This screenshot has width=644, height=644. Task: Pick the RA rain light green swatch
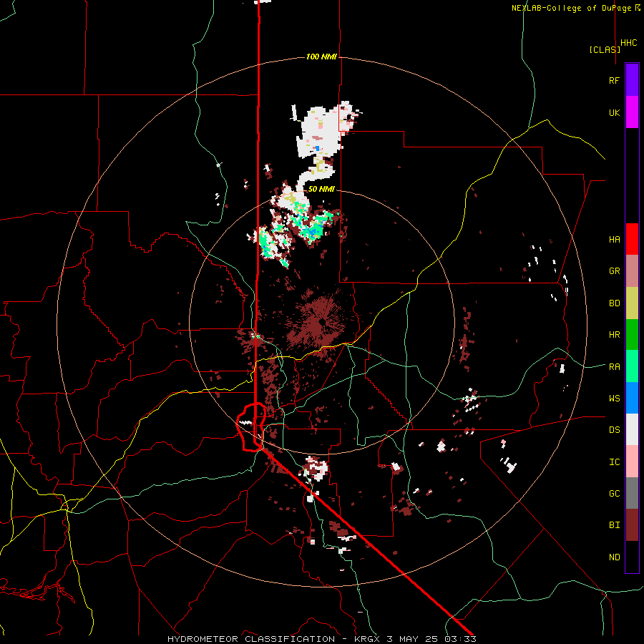click(x=632, y=366)
